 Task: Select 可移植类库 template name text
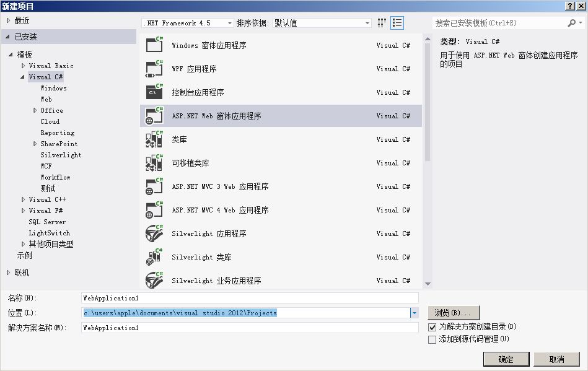[190, 163]
